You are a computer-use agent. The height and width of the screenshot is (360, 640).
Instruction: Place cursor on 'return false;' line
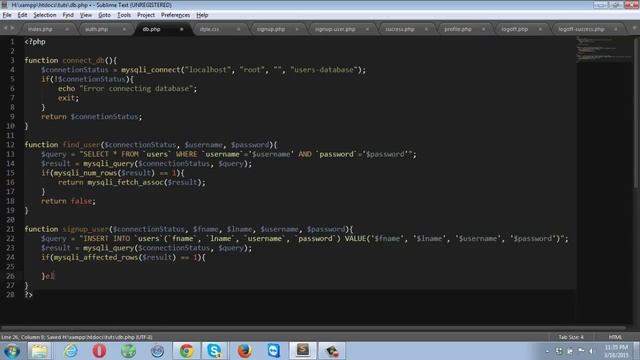click(x=68, y=201)
